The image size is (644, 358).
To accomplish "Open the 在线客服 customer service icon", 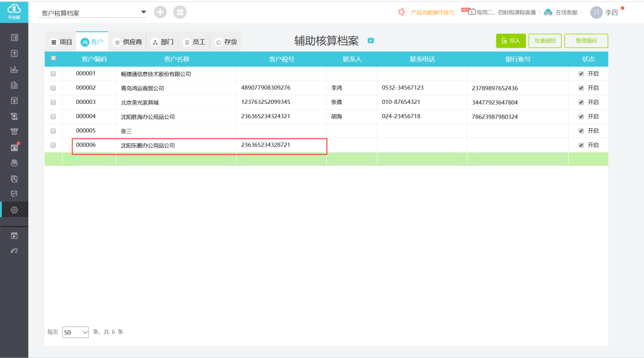I will 548,12.
